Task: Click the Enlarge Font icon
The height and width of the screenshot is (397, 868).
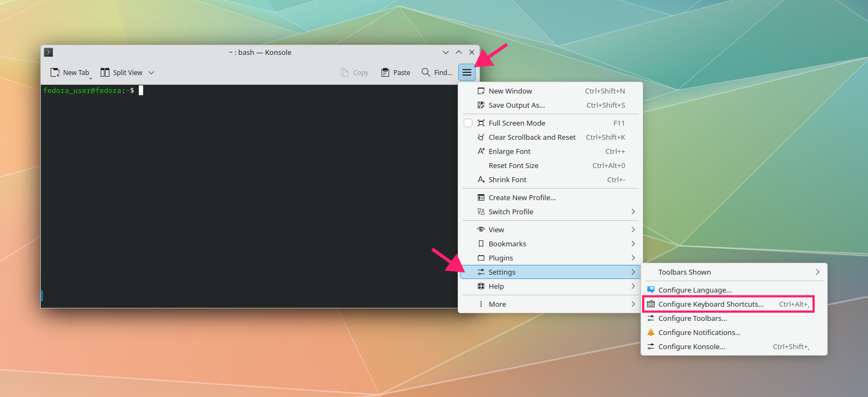Action: [x=481, y=151]
